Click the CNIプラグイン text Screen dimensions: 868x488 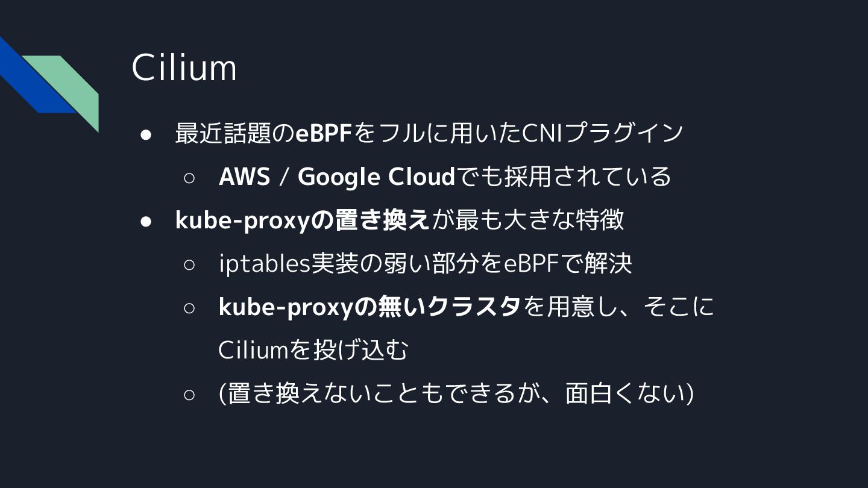point(602,133)
